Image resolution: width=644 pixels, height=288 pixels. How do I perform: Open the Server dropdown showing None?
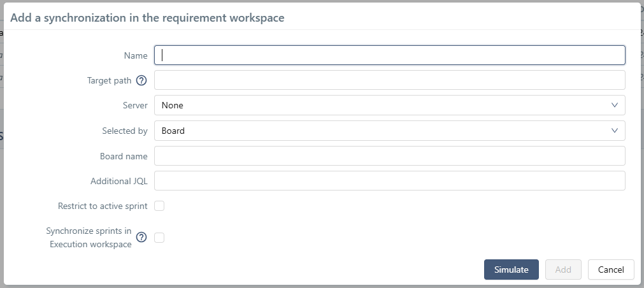389,105
